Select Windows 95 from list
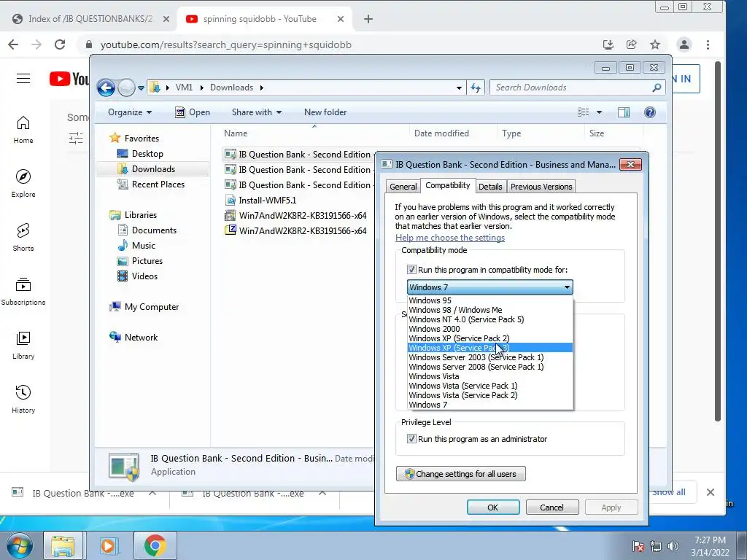This screenshot has height=560, width=747. click(490, 300)
